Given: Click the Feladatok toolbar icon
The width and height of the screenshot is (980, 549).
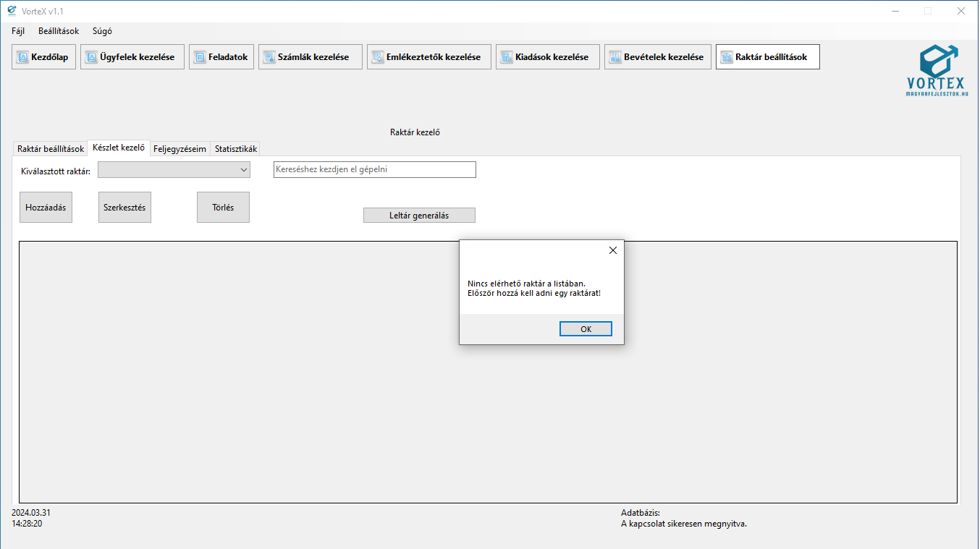Looking at the screenshot, I should [200, 57].
